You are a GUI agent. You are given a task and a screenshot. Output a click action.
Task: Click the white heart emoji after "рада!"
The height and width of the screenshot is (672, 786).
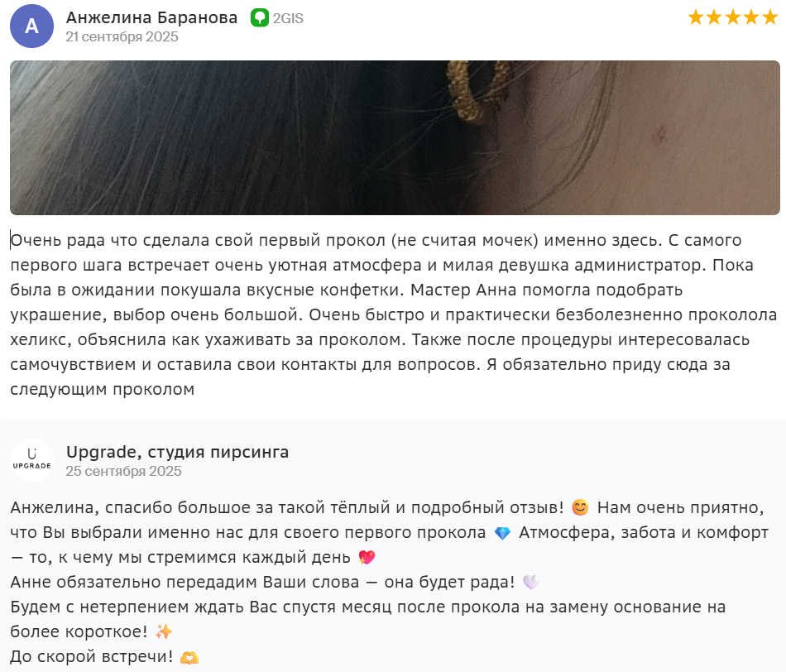click(x=531, y=582)
